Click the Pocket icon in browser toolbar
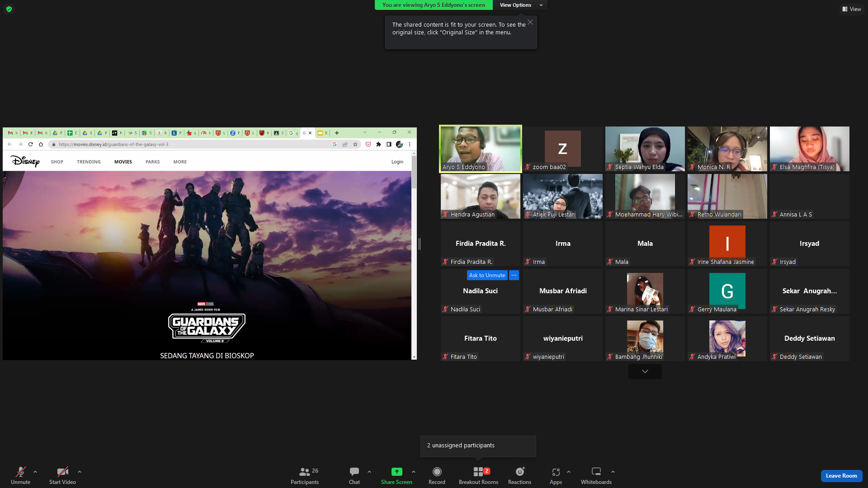Viewport: 868px width, 488px height. point(368,144)
